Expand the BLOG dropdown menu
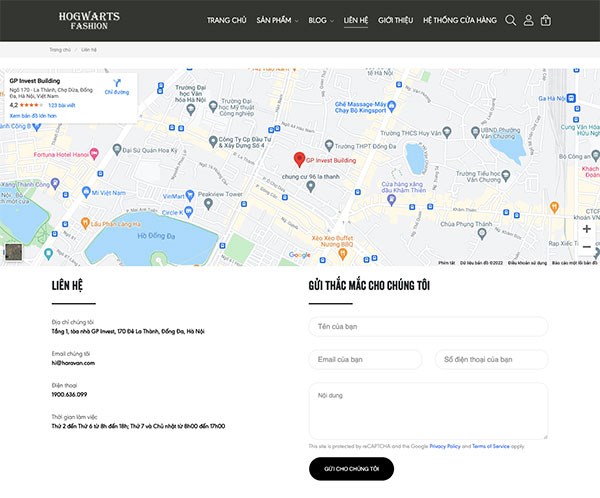 (x=321, y=20)
